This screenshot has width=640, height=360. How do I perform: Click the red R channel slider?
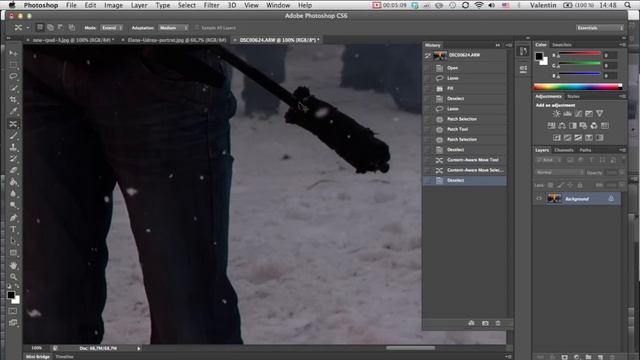580,54
